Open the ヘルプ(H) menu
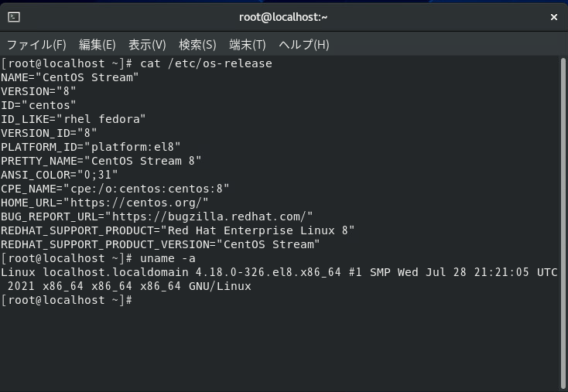 (x=304, y=45)
